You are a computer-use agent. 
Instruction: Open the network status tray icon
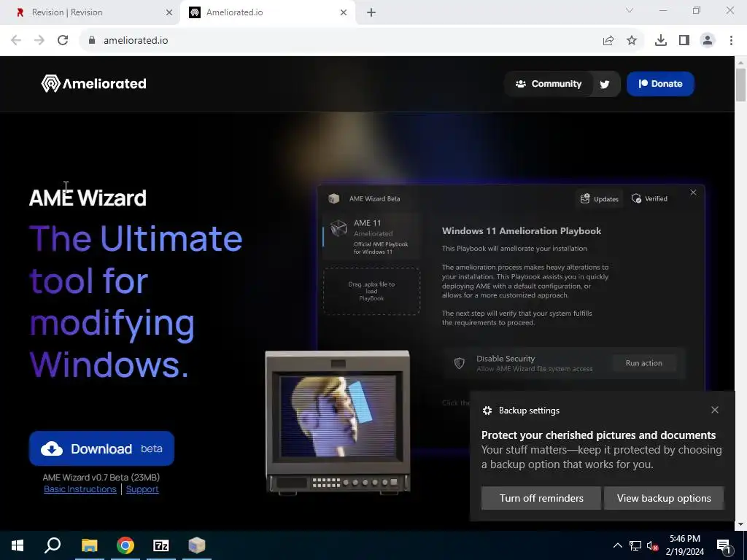tap(635, 545)
